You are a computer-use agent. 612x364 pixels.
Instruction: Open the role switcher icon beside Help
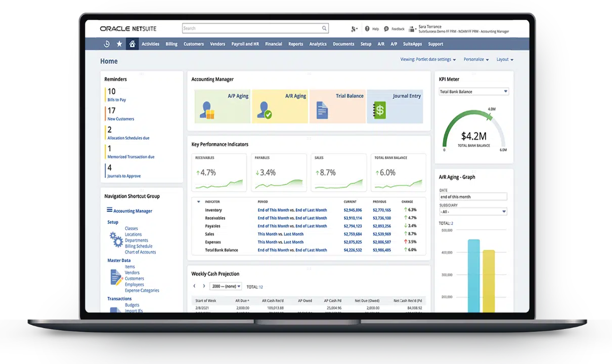[354, 29]
